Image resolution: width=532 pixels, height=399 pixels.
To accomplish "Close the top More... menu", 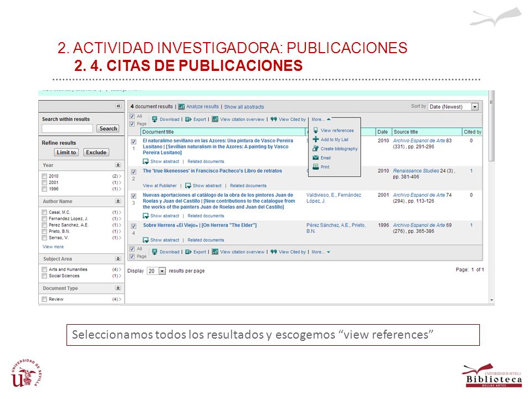I will [321, 120].
